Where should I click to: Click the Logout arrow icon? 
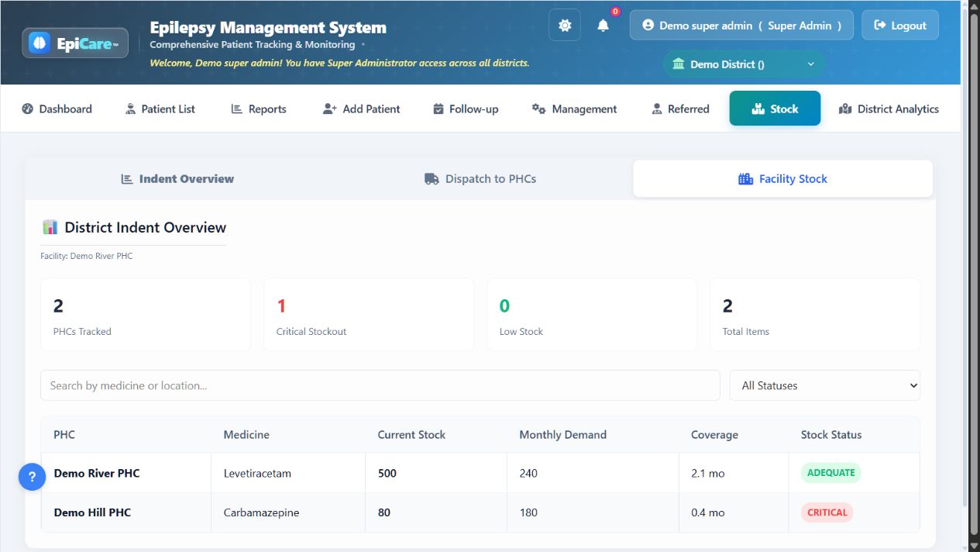[880, 25]
